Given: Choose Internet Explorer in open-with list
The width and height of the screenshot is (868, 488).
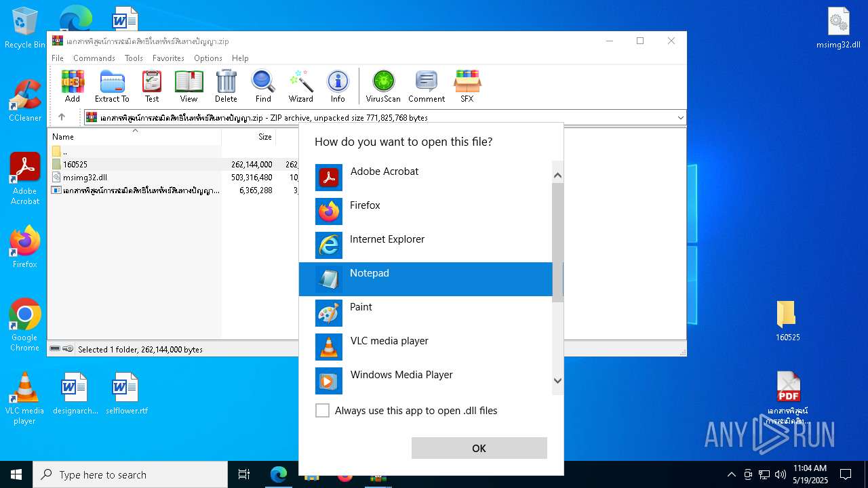Looking at the screenshot, I should coord(426,245).
